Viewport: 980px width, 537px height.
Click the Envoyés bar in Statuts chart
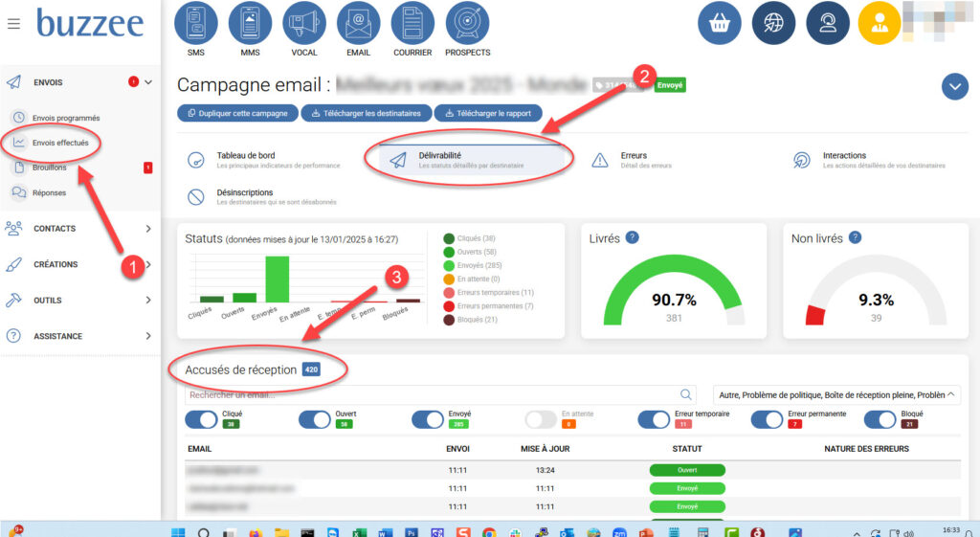pos(277,280)
